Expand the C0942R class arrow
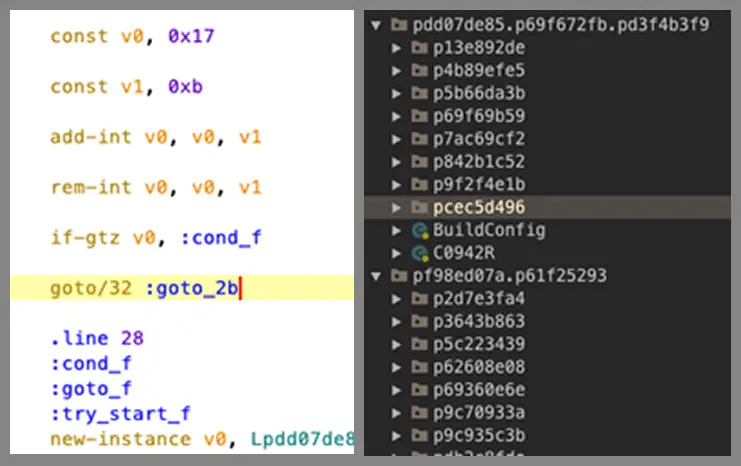This screenshot has height=466, width=741. tap(396, 253)
